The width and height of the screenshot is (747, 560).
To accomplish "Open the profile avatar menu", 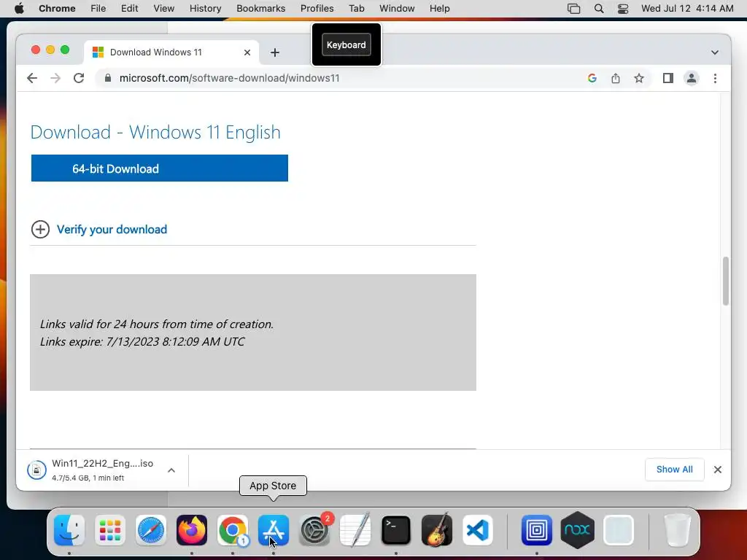I will point(692,78).
